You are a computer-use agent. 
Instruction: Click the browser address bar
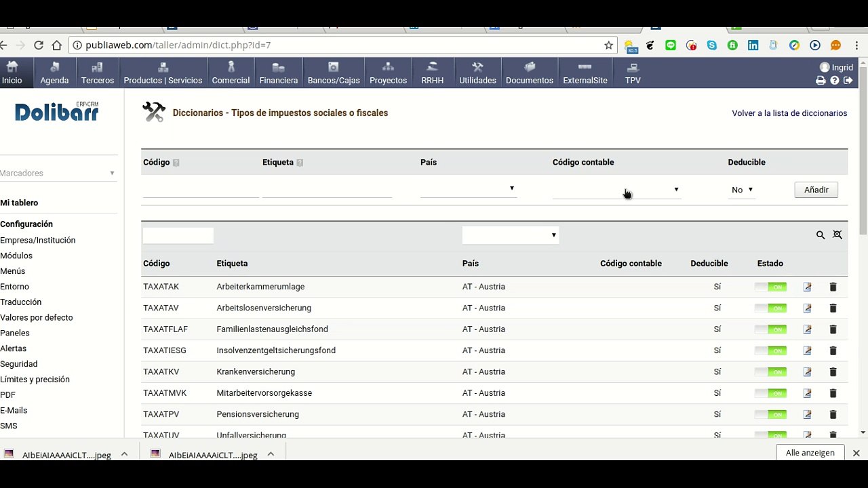tap(342, 45)
